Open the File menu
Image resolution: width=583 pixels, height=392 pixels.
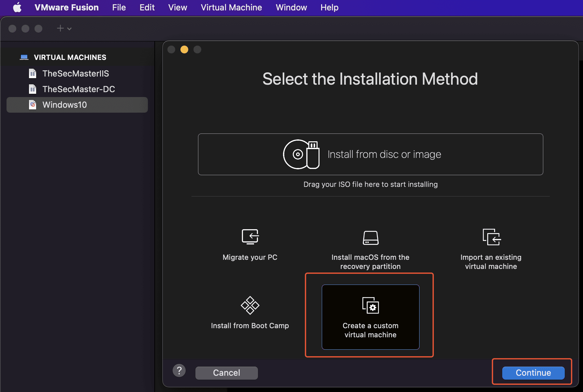click(x=119, y=7)
